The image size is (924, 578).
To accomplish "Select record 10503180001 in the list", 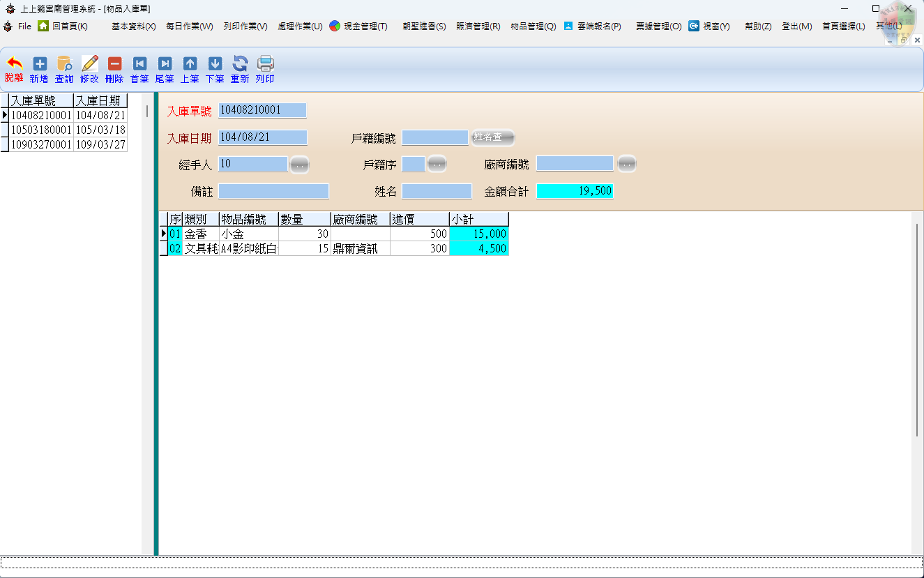I will click(x=41, y=130).
